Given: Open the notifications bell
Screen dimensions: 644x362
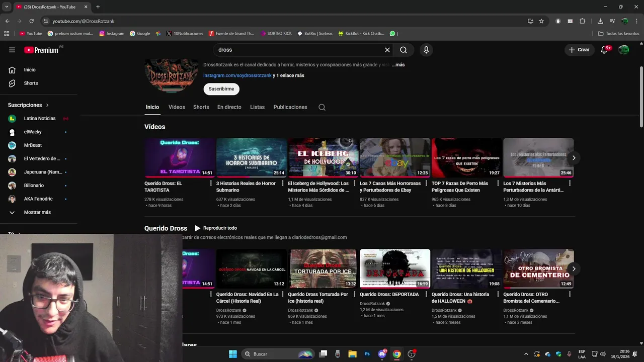Looking at the screenshot, I should click(x=604, y=50).
